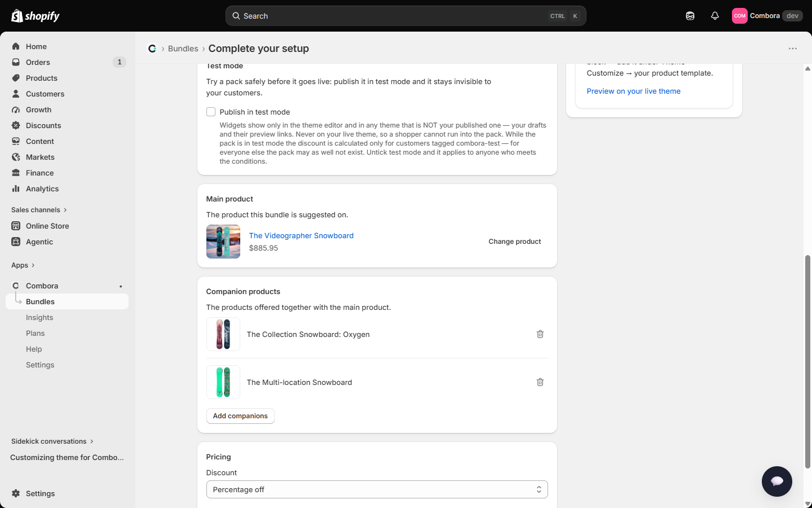
Task: Click the Pricing heading
Action: tap(218, 457)
